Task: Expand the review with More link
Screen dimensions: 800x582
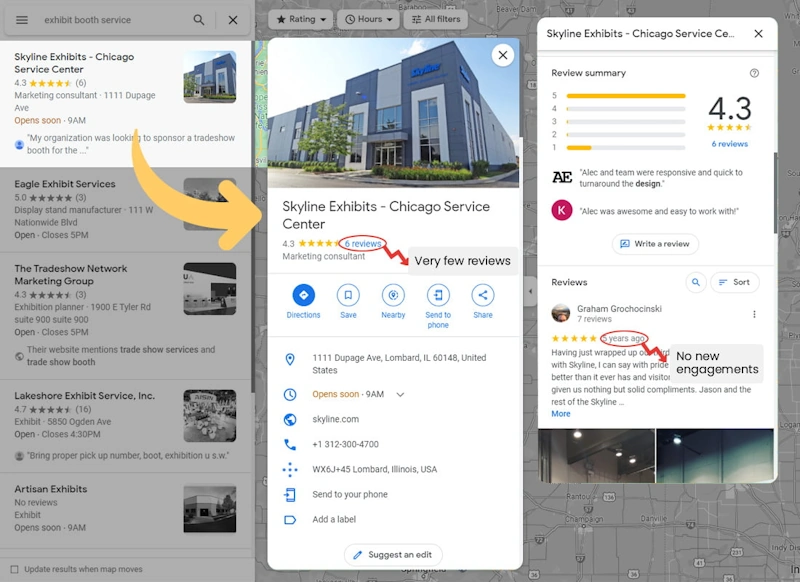Action: pos(561,414)
